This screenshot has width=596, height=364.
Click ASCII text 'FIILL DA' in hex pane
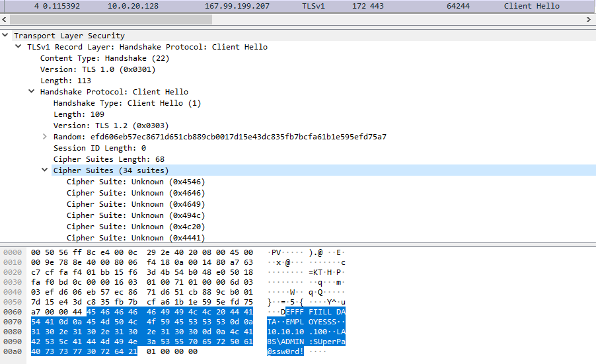[x=327, y=312]
